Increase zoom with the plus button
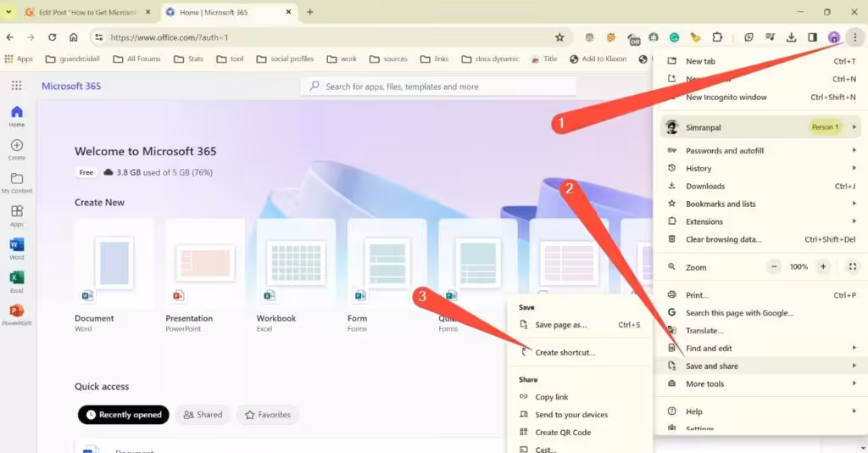 (823, 267)
